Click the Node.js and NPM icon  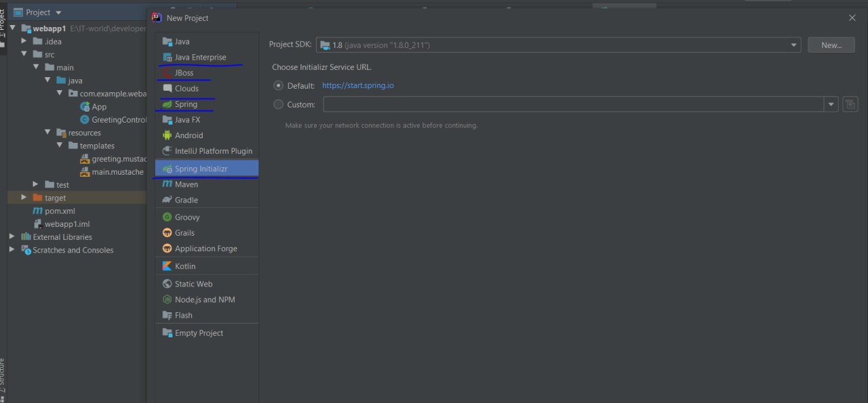click(167, 299)
